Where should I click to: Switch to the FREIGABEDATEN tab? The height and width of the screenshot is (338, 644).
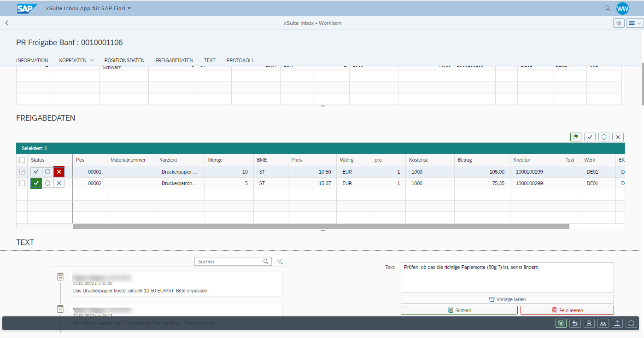[174, 60]
